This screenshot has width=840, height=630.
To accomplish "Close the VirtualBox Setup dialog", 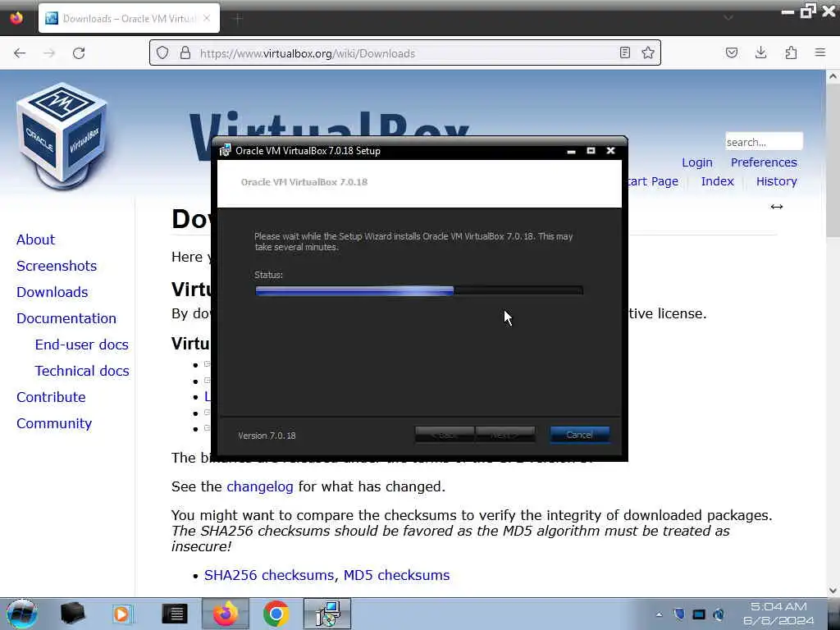I will (x=610, y=151).
